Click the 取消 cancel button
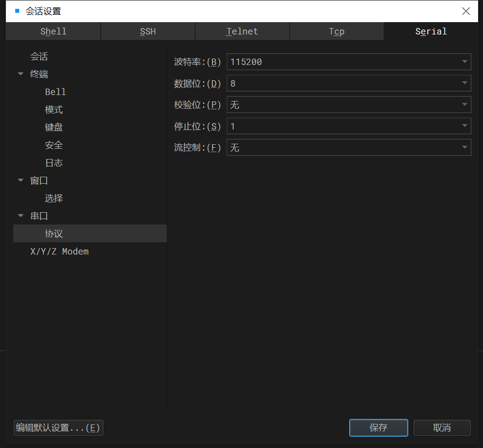Viewport: 483px width, 448px height. (442, 428)
